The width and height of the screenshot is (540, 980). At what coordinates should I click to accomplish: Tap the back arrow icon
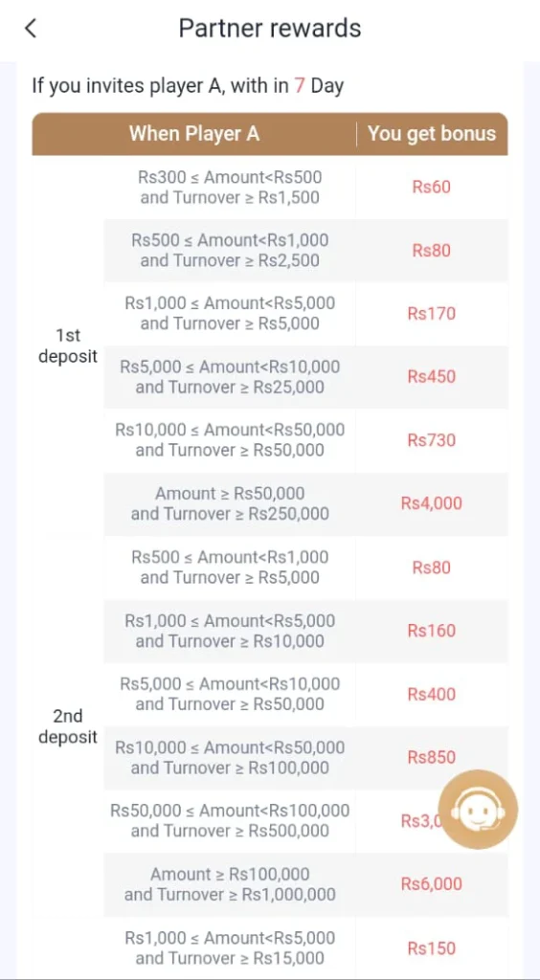tap(31, 28)
